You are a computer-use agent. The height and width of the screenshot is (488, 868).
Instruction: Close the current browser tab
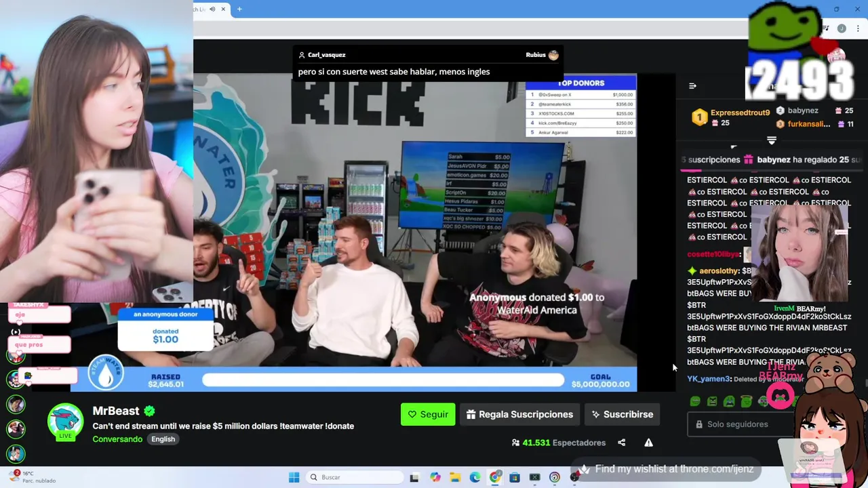222,9
